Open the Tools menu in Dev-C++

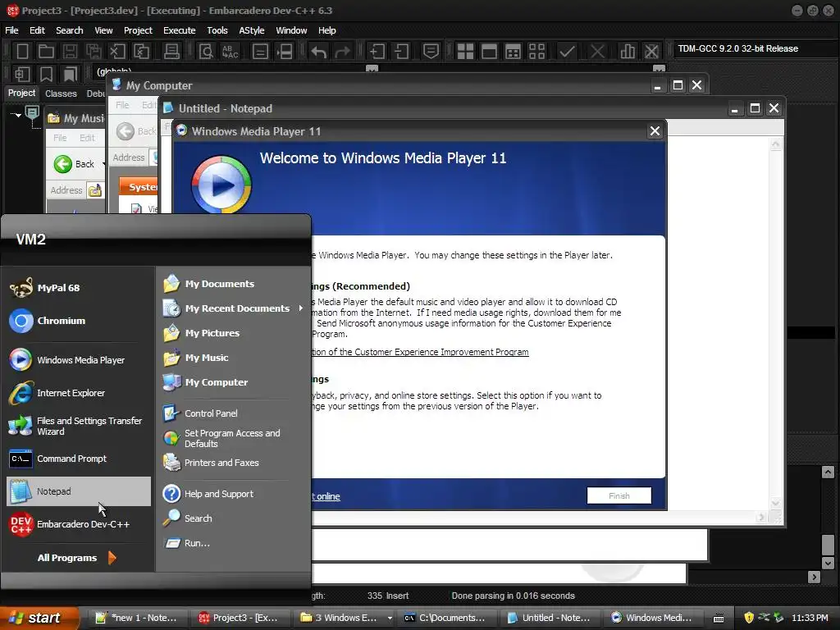(217, 30)
